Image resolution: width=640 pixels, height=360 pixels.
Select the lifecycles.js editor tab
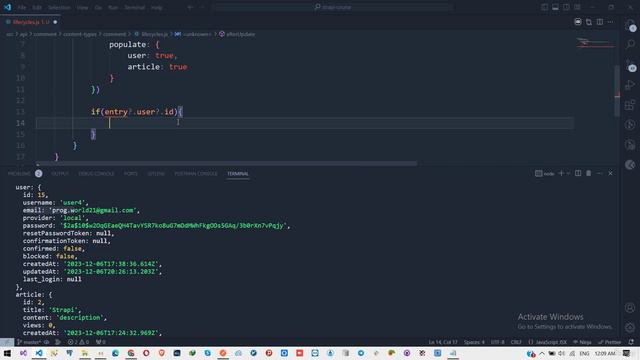tap(31, 22)
